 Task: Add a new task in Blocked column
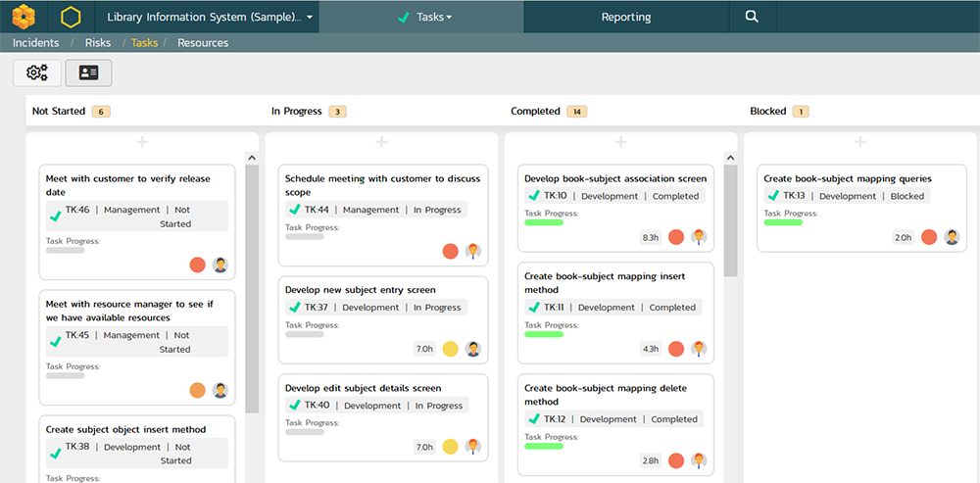point(859,143)
